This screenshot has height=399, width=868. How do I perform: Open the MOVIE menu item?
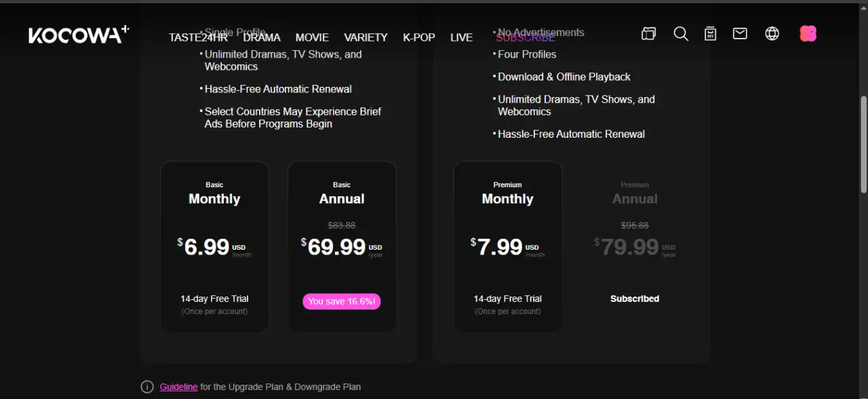tap(312, 37)
